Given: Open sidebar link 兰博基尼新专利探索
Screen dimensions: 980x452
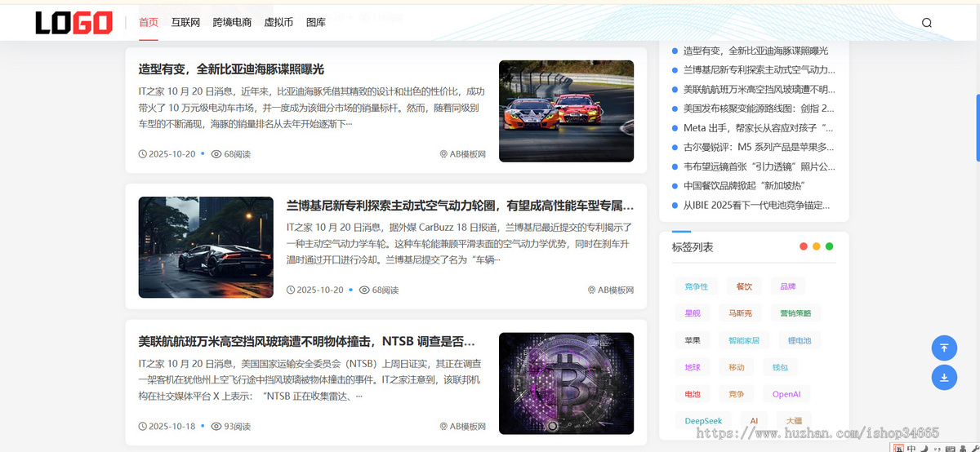Looking at the screenshot, I should click(759, 70).
